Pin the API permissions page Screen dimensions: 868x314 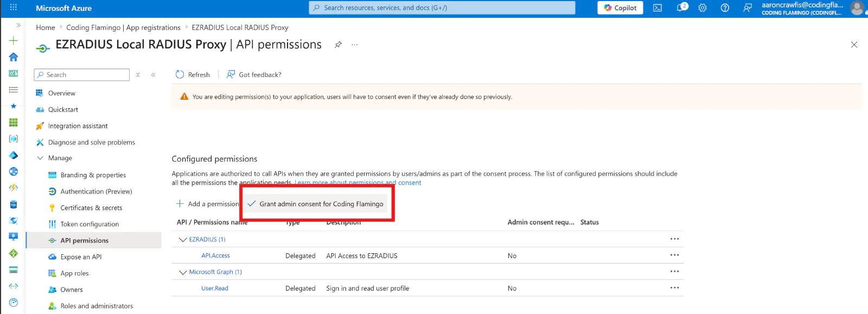(338, 44)
